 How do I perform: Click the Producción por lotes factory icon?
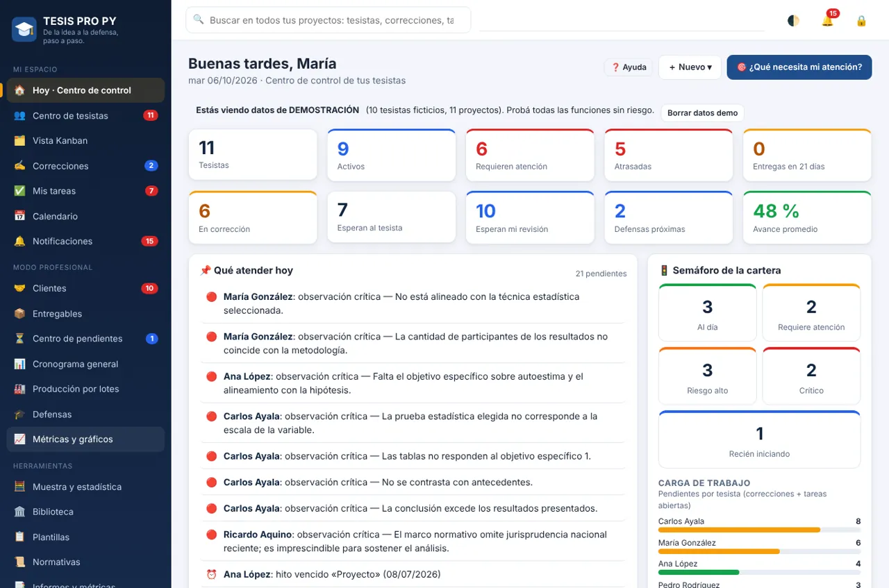[19, 389]
